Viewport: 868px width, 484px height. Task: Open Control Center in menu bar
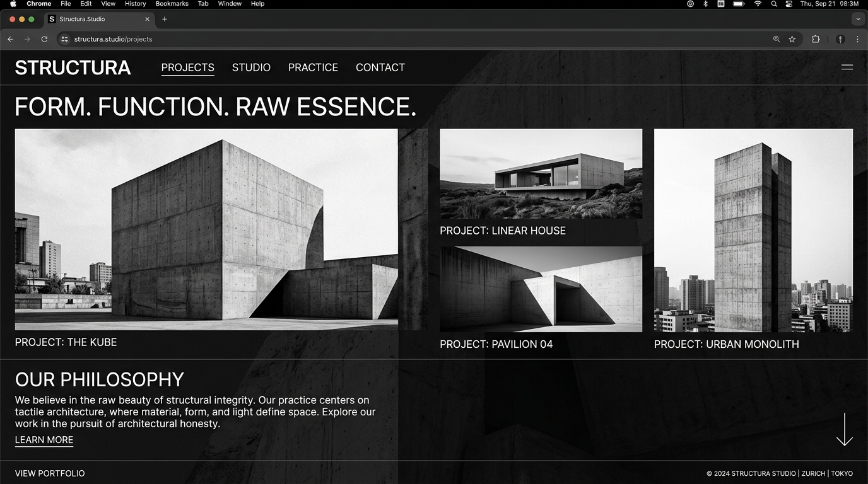pyautogui.click(x=789, y=4)
